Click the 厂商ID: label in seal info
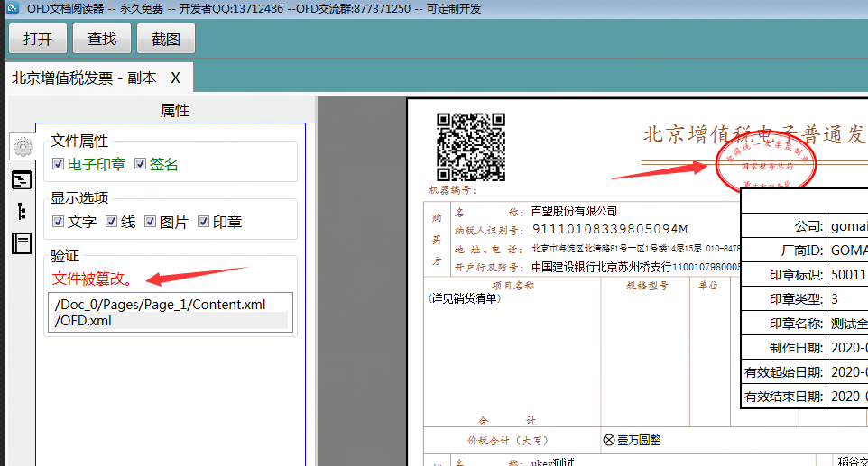Image resolution: width=868 pixels, height=466 pixels. coord(801,251)
